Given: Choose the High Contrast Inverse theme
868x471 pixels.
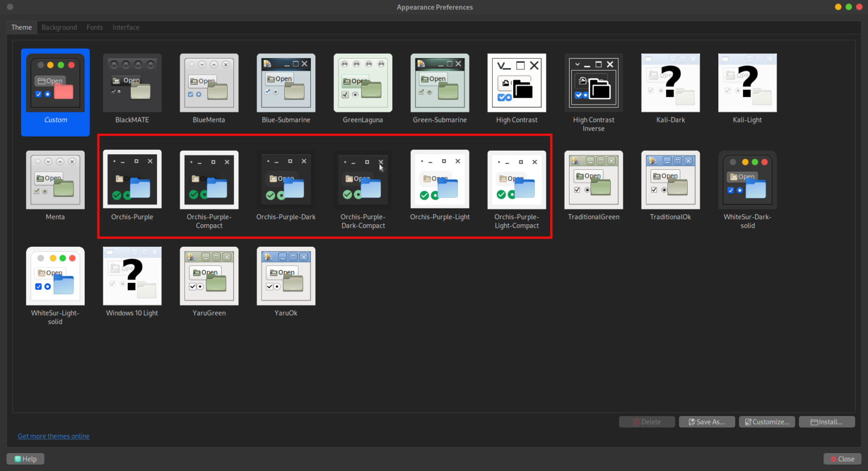Looking at the screenshot, I should coord(593,83).
